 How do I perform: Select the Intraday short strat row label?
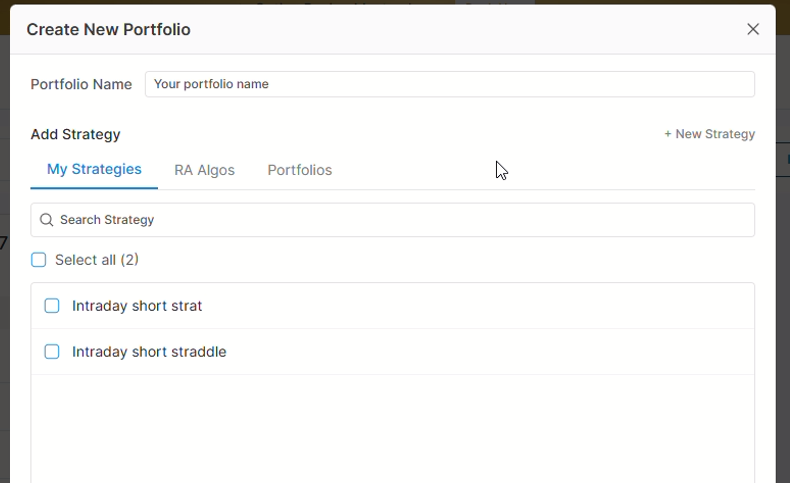(x=137, y=306)
